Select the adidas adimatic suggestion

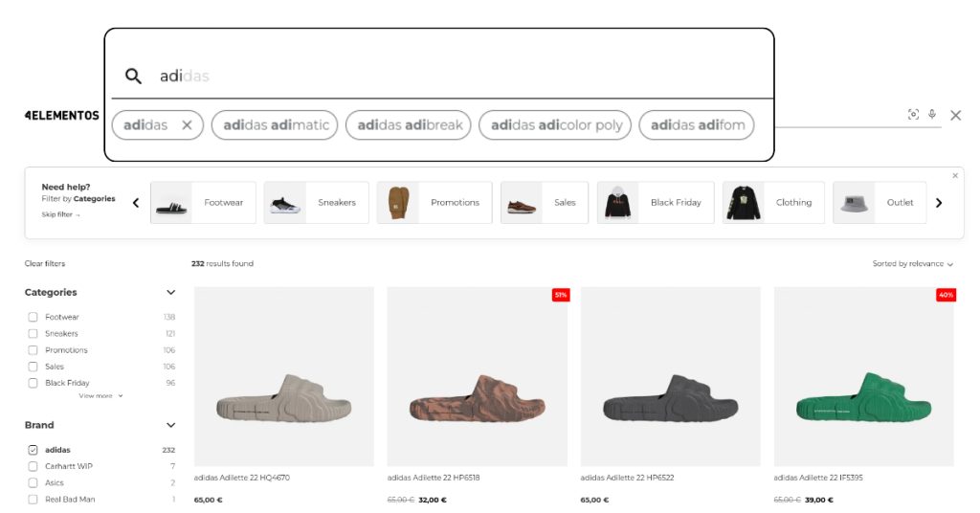tap(275, 125)
